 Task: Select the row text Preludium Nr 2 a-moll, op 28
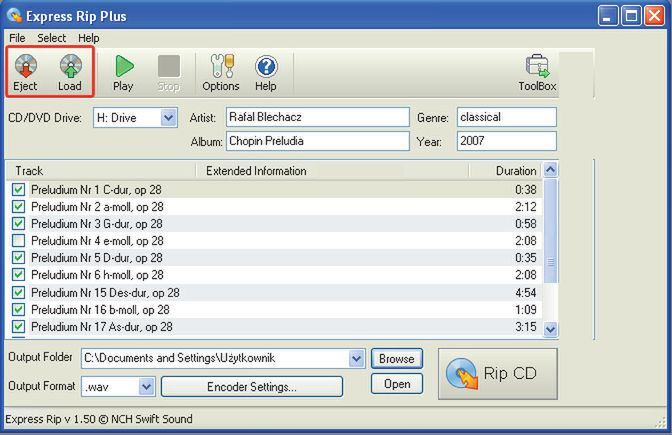pos(97,207)
